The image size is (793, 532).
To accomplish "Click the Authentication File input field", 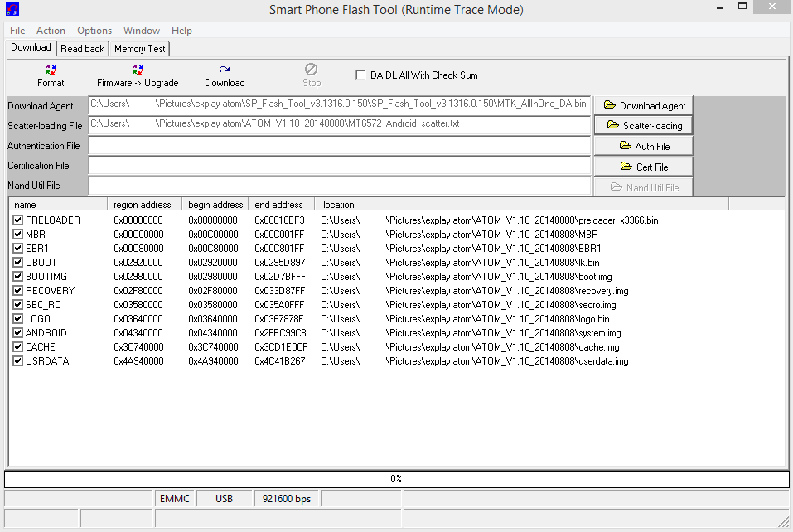I will click(x=339, y=146).
